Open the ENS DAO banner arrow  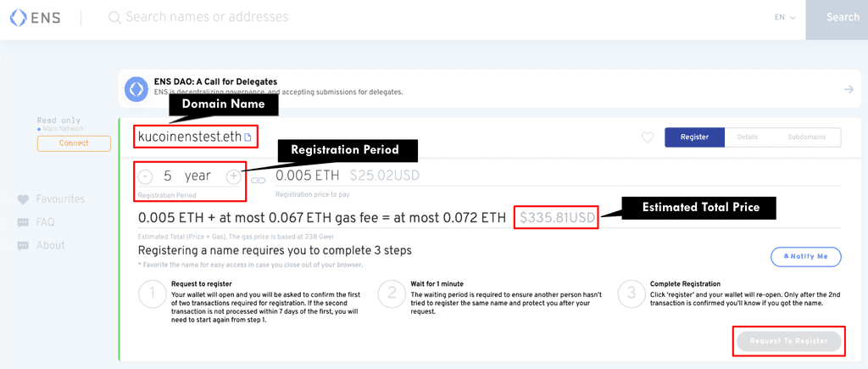[x=849, y=89]
